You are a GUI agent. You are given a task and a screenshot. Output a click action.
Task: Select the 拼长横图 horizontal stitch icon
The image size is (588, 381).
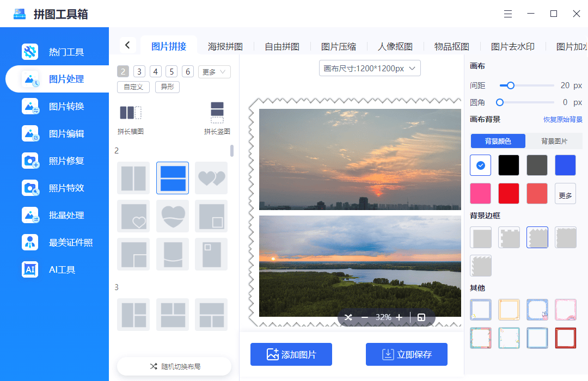pos(130,113)
